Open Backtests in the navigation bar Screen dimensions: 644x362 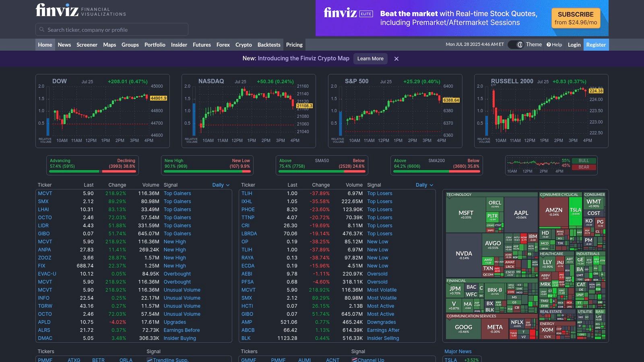[x=269, y=45]
